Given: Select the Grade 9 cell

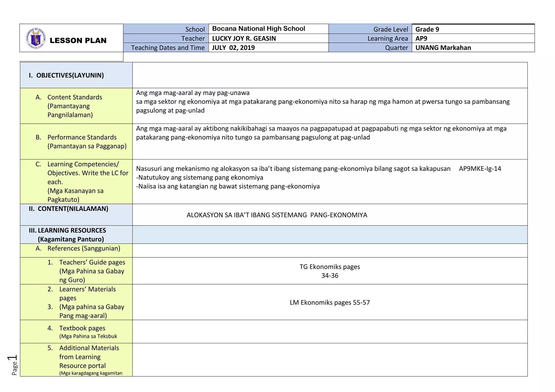Looking at the screenshot, I should pos(427,29).
